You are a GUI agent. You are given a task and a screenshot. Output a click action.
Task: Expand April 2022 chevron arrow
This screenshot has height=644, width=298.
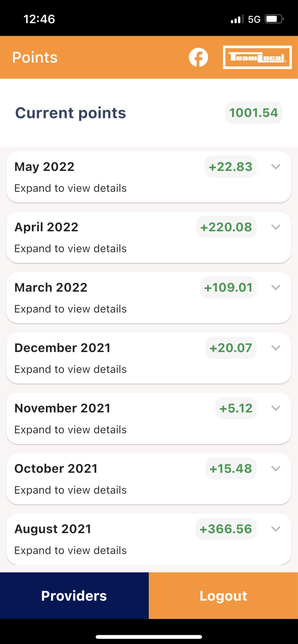(x=276, y=227)
